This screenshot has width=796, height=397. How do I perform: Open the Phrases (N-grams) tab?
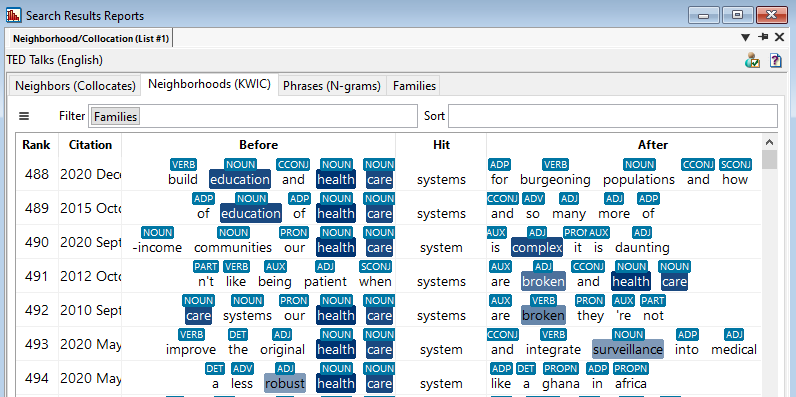point(332,86)
